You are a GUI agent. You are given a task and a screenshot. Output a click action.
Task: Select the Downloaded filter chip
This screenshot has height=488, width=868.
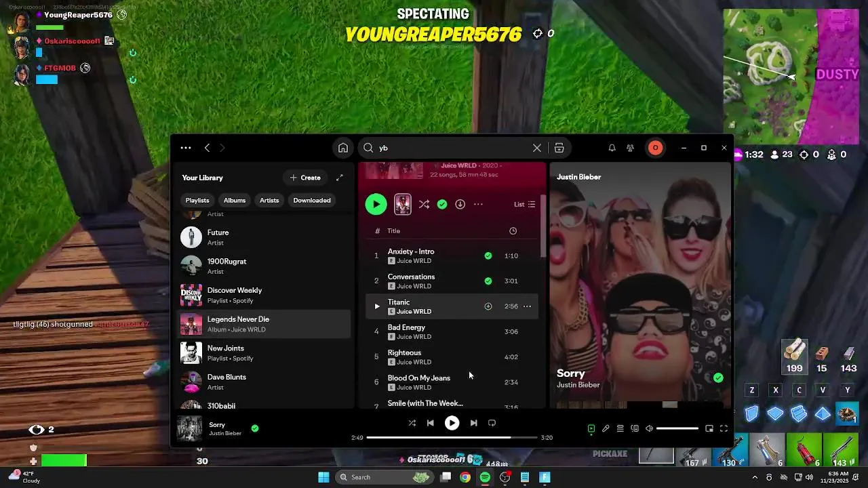[312, 201]
